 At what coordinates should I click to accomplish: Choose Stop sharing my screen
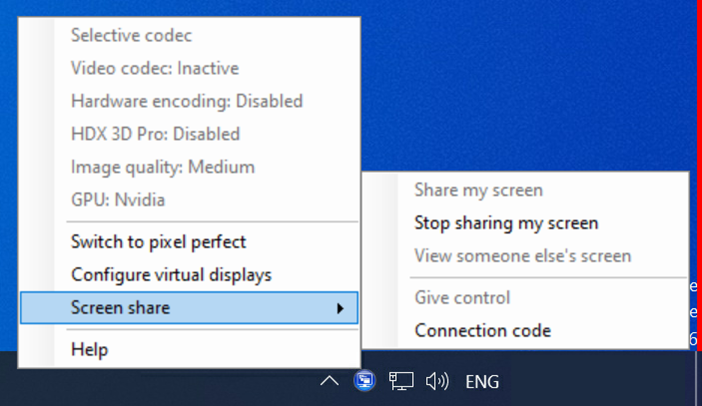click(506, 223)
